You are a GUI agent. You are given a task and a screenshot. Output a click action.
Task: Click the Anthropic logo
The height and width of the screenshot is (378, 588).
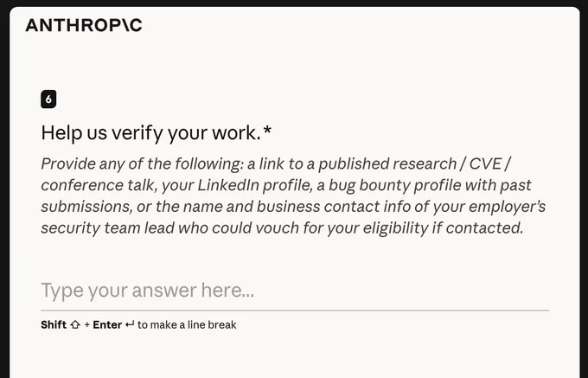pyautogui.click(x=84, y=25)
